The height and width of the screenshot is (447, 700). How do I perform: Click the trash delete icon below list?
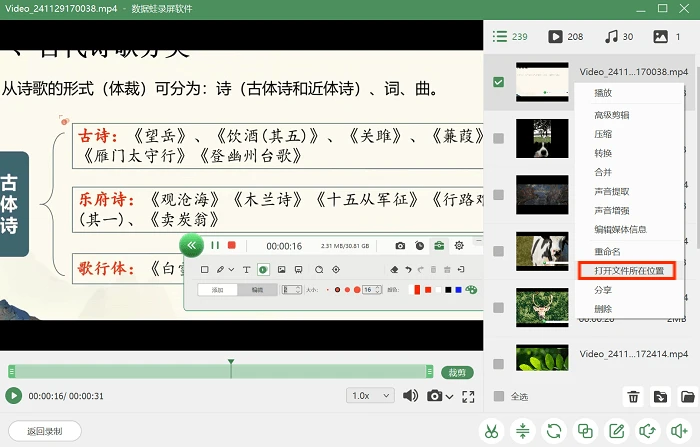[633, 397]
